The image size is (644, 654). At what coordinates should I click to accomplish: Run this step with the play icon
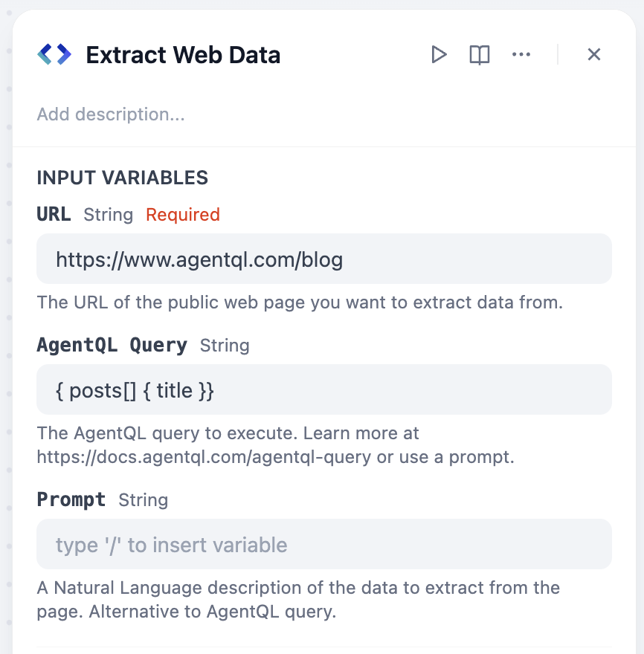[x=439, y=54]
